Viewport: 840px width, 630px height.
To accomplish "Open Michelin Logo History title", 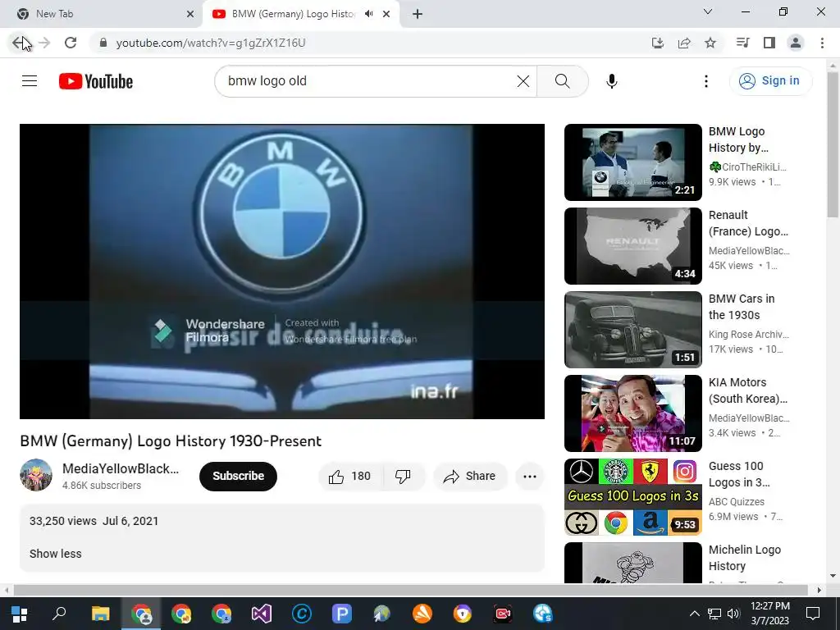I will pyautogui.click(x=745, y=558).
